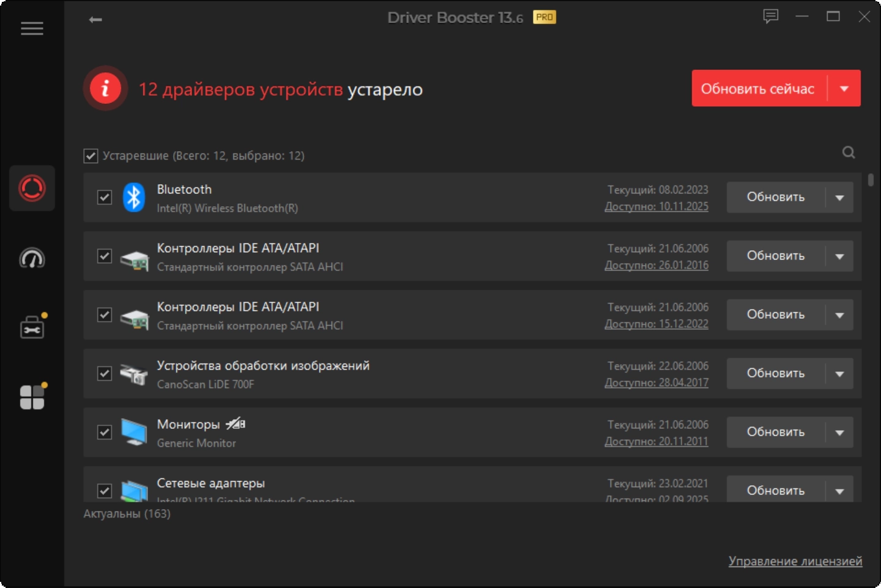Open the action center grid in sidebar
The width and height of the screenshot is (881, 588).
click(x=32, y=396)
